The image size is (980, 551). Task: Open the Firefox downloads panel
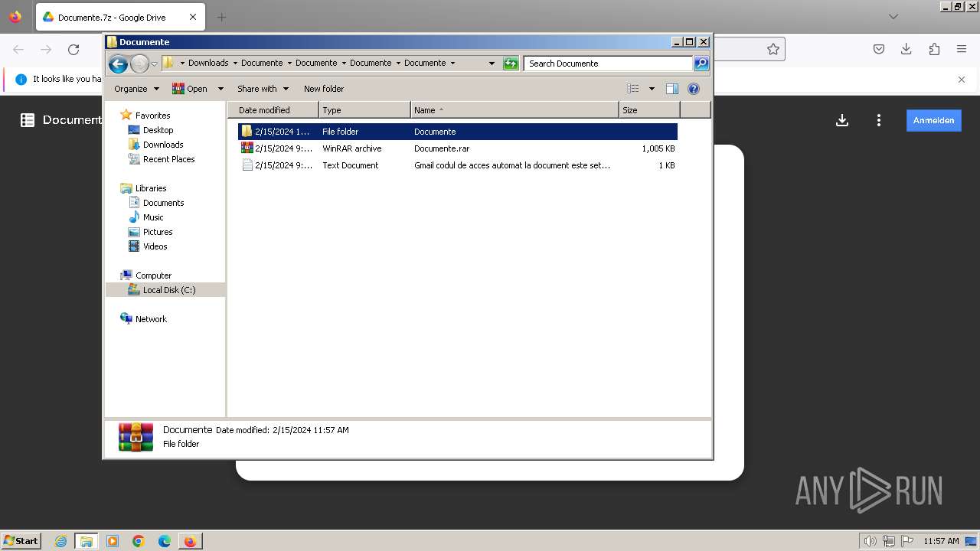906,49
